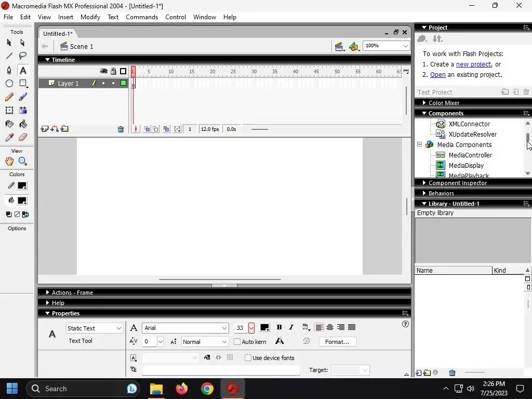Expand the Actions - Frame panel

(x=72, y=292)
